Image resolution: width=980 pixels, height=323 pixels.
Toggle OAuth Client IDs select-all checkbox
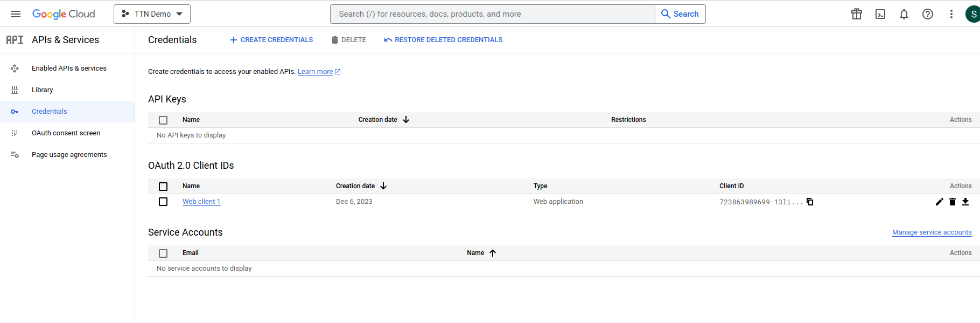(x=163, y=187)
